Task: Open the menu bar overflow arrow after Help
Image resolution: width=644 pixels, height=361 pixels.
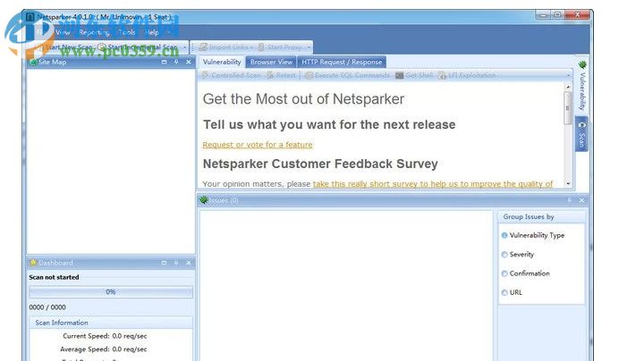Action: (x=168, y=32)
